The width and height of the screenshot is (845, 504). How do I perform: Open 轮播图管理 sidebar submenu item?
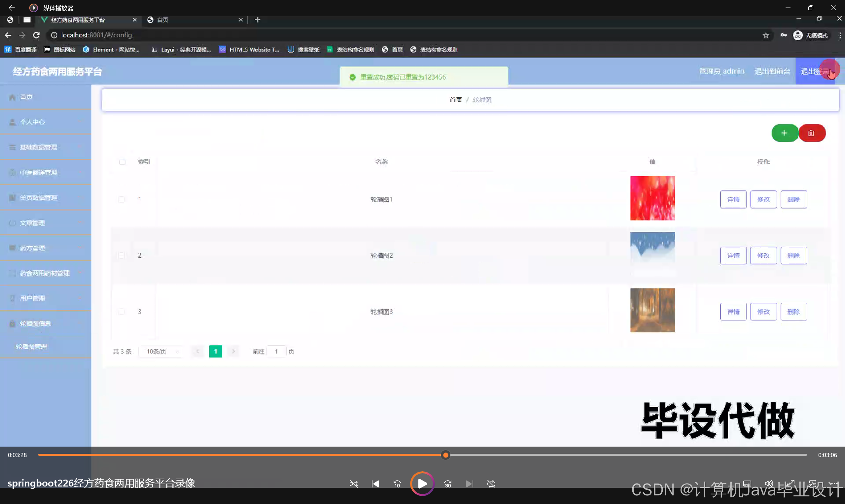click(x=31, y=347)
